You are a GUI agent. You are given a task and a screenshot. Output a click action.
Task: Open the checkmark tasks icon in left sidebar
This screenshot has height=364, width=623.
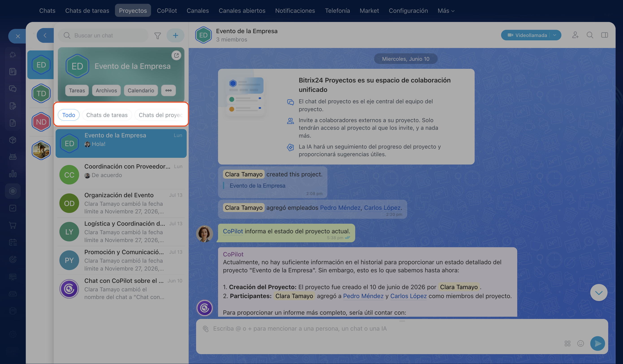click(13, 208)
